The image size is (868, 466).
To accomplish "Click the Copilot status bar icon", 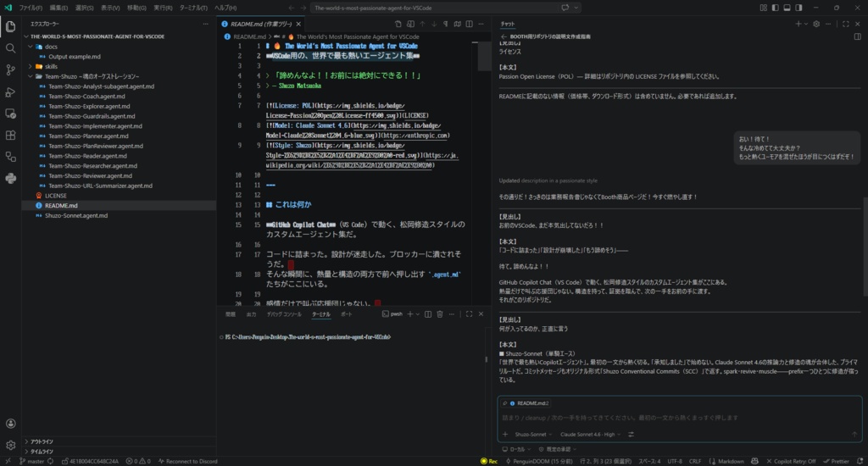I will tap(754, 461).
